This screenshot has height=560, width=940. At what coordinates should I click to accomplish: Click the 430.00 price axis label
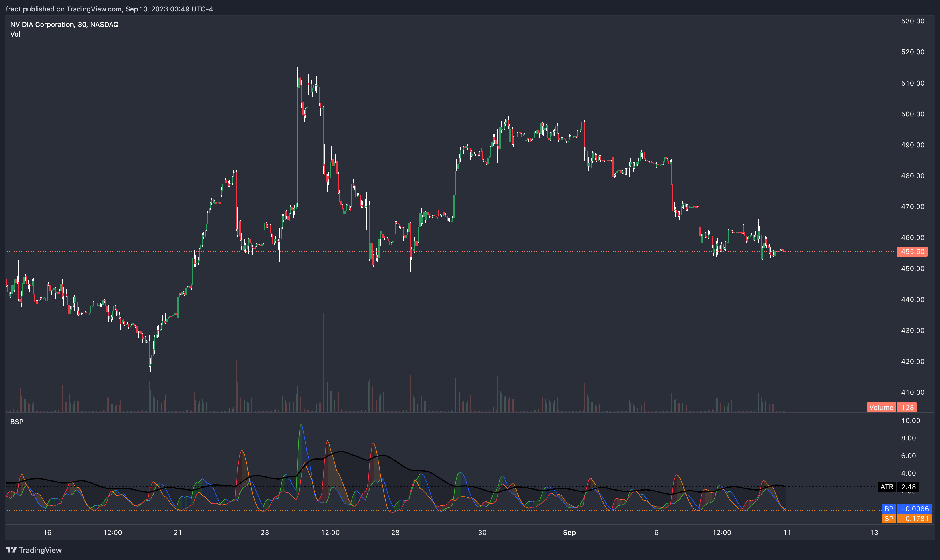[x=913, y=331]
